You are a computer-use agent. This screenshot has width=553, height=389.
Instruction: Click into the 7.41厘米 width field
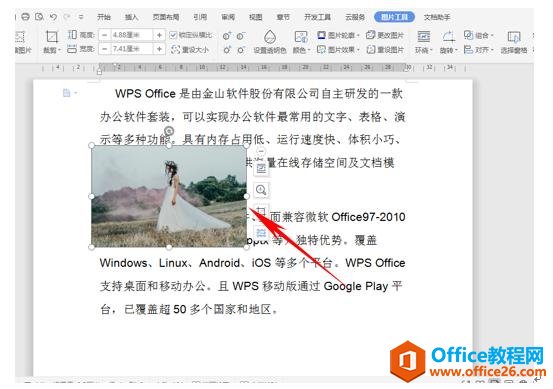pyautogui.click(x=131, y=49)
